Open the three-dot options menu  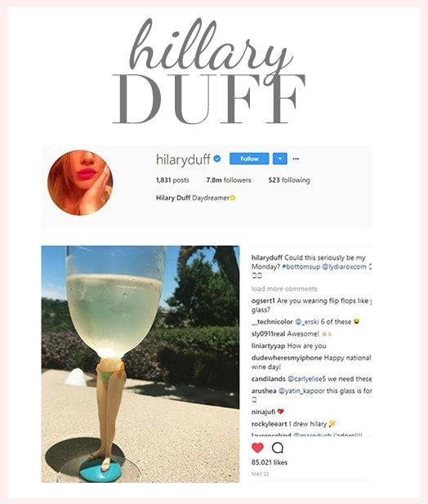click(x=296, y=158)
